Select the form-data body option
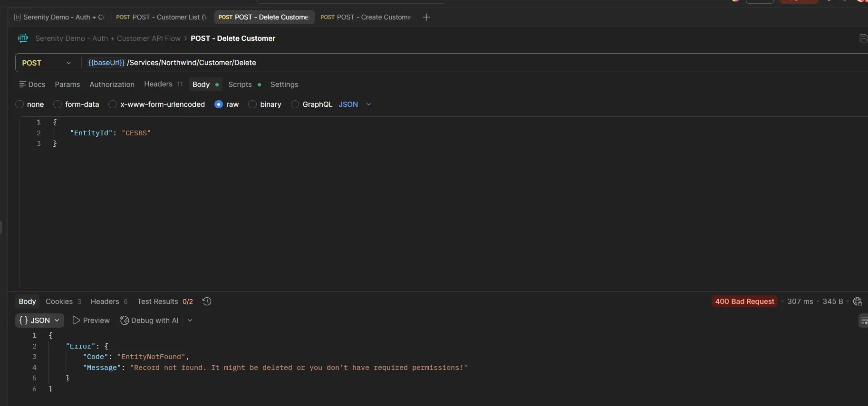Viewport: 868px width, 406px height. point(58,104)
